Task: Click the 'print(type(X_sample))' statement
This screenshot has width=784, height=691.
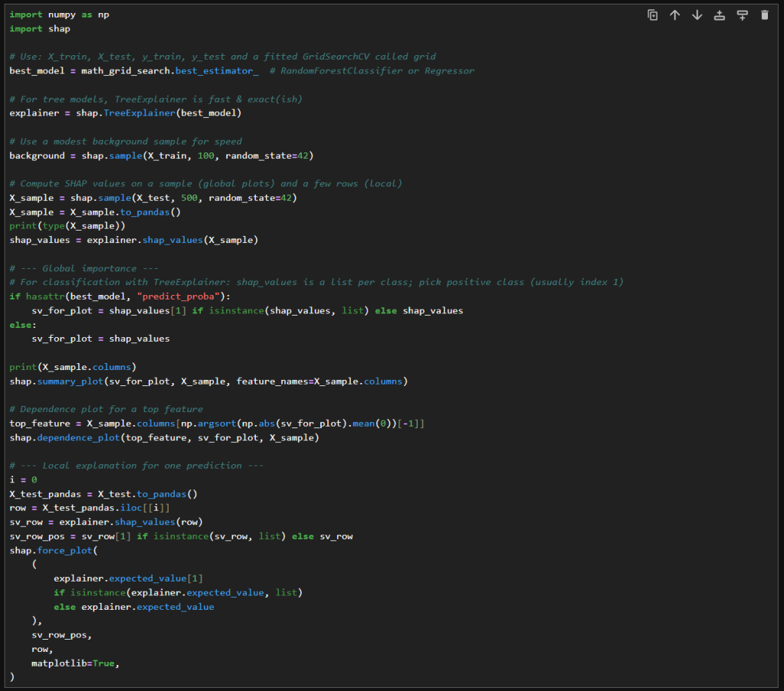Action: click(67, 226)
